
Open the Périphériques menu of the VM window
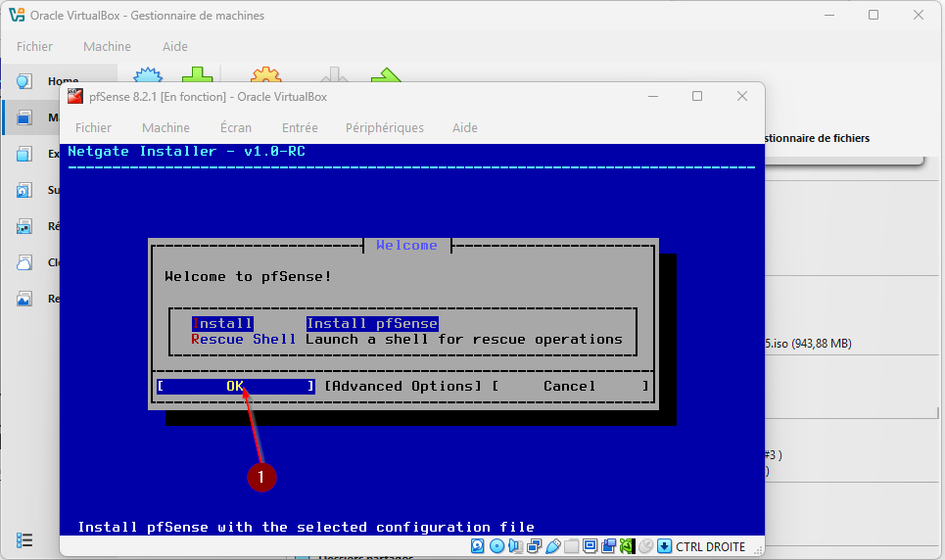384,127
